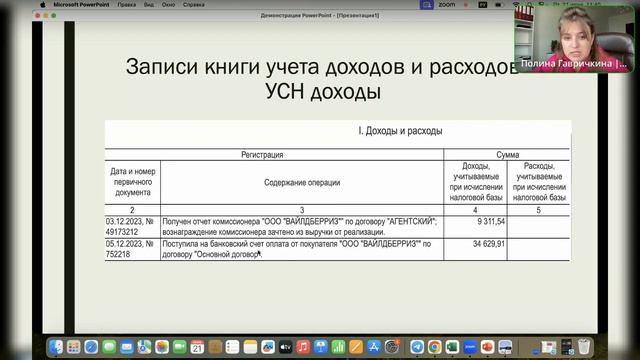The width and height of the screenshot is (640, 360).
Task: Click the 'I. Доходы и расходы' heading
Action: pyautogui.click(x=400, y=131)
